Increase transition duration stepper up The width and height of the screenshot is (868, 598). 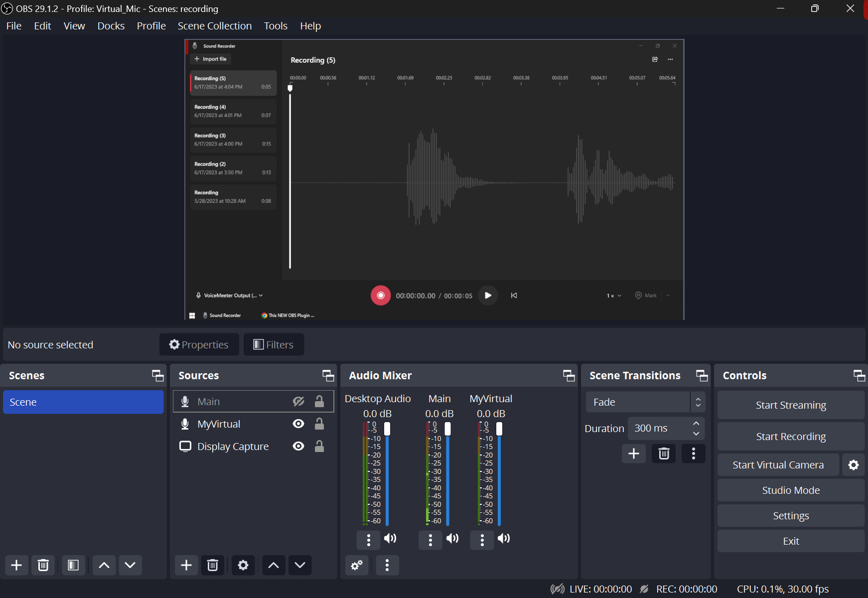[x=696, y=423]
